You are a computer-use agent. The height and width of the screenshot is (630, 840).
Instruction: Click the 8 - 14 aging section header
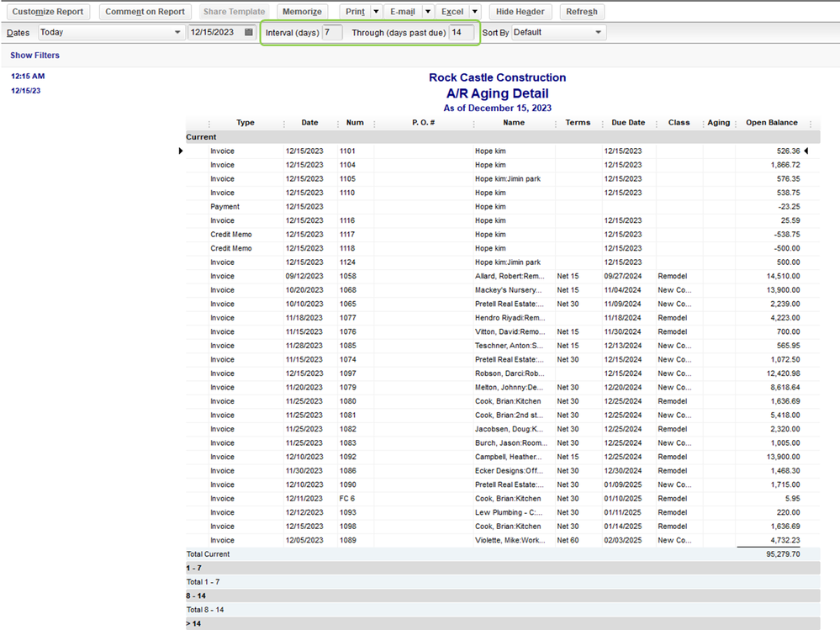point(503,596)
